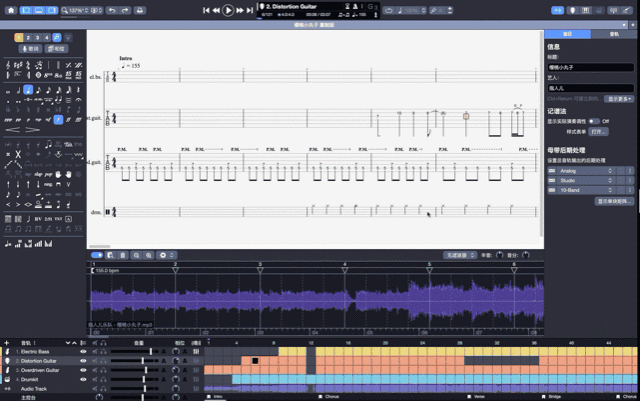
Task: Click the 显示单块矩阵 button
Action: (x=615, y=201)
